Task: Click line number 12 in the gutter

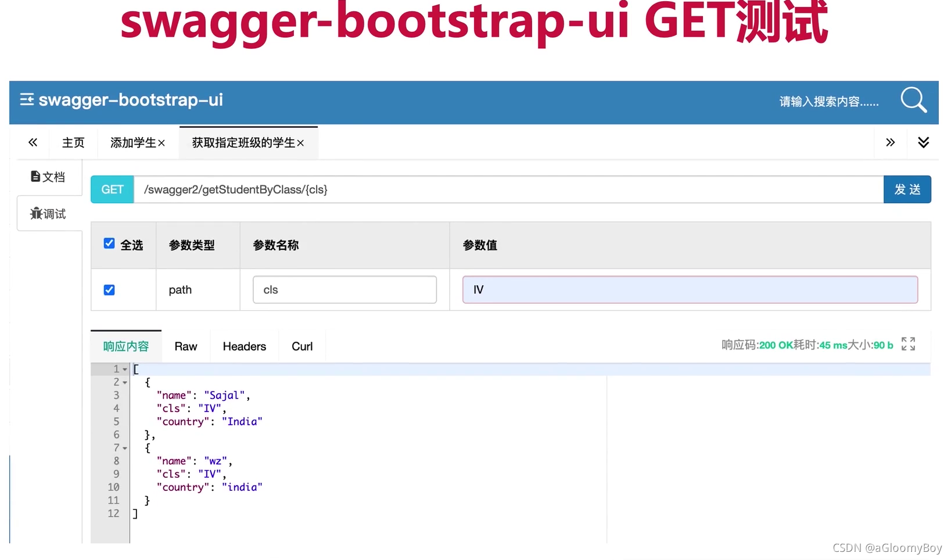Action: coord(113,514)
